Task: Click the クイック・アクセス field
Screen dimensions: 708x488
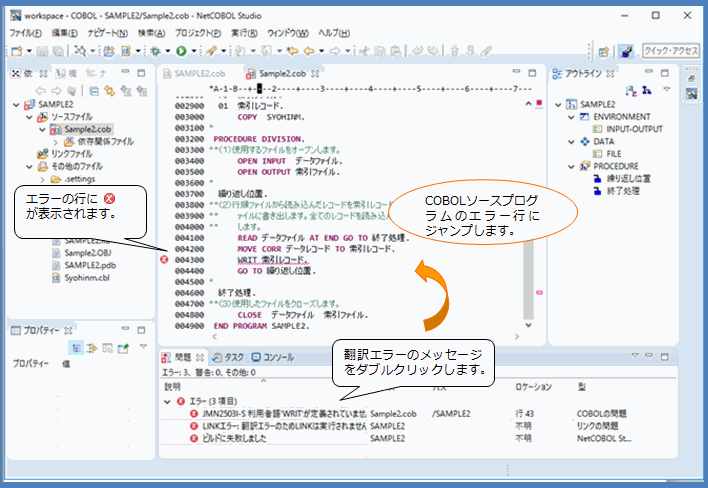Action: point(671,50)
